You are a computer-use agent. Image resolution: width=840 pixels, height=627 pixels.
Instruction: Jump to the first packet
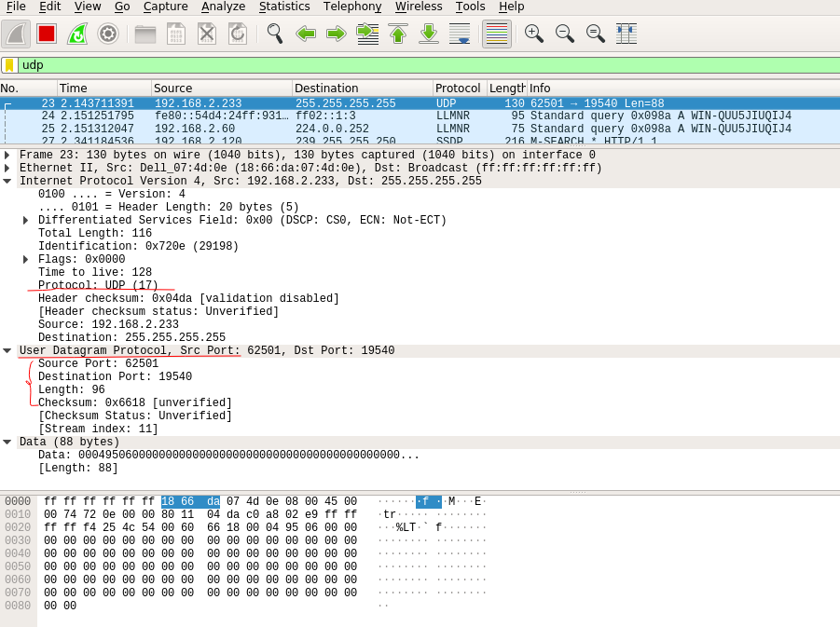[x=398, y=34]
